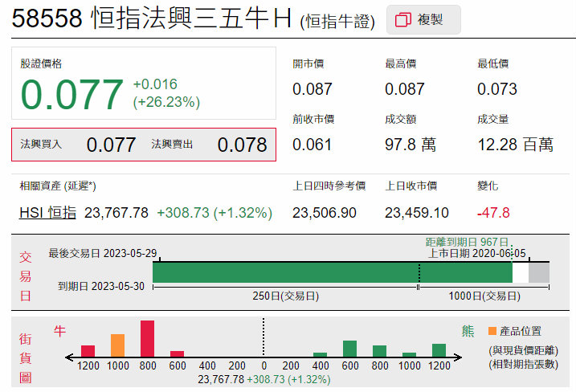Click the 0 center axis label
Image resolution: width=576 pixels, height=392 pixels.
(x=263, y=366)
